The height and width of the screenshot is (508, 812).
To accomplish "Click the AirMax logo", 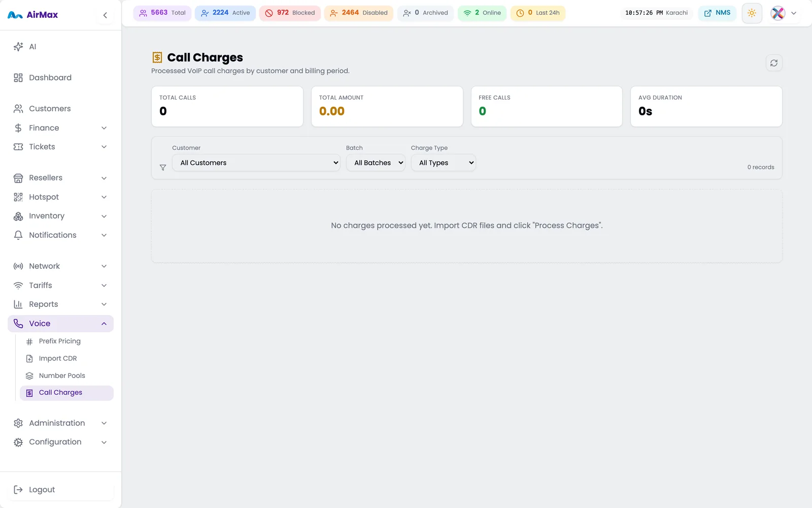I will click(x=33, y=15).
